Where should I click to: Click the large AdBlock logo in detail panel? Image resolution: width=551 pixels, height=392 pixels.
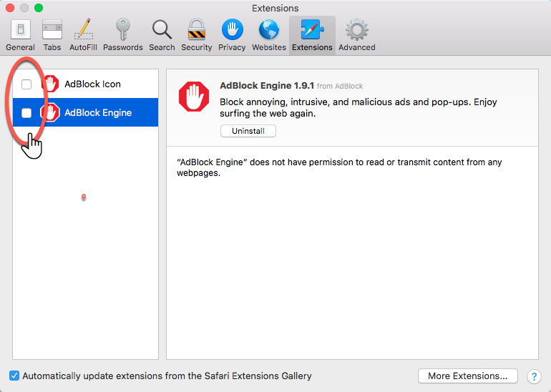(194, 97)
